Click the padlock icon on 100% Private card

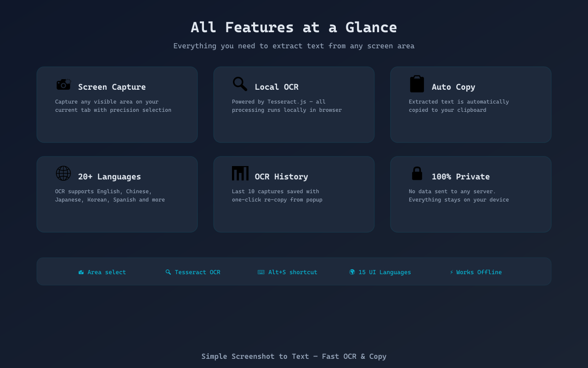pyautogui.click(x=417, y=173)
